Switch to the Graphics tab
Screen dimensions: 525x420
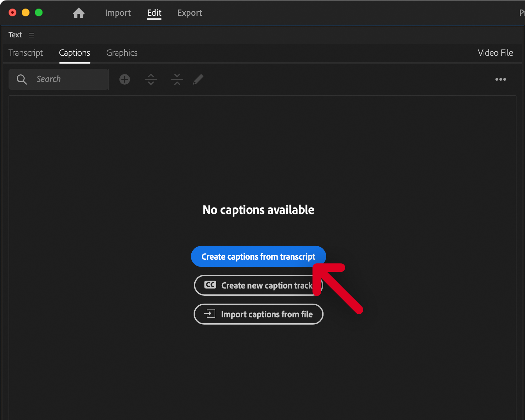coord(122,53)
